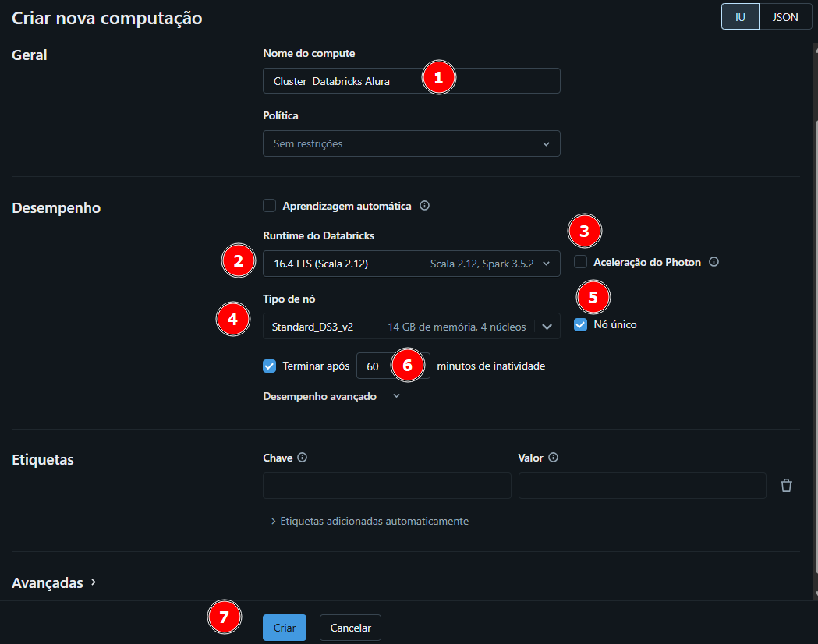Click the Valor tag input field
The height and width of the screenshot is (644, 818).
click(x=643, y=486)
